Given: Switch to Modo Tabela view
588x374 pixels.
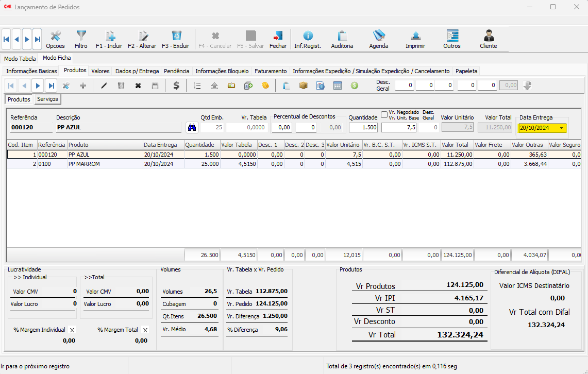Looking at the screenshot, I should (x=20, y=59).
